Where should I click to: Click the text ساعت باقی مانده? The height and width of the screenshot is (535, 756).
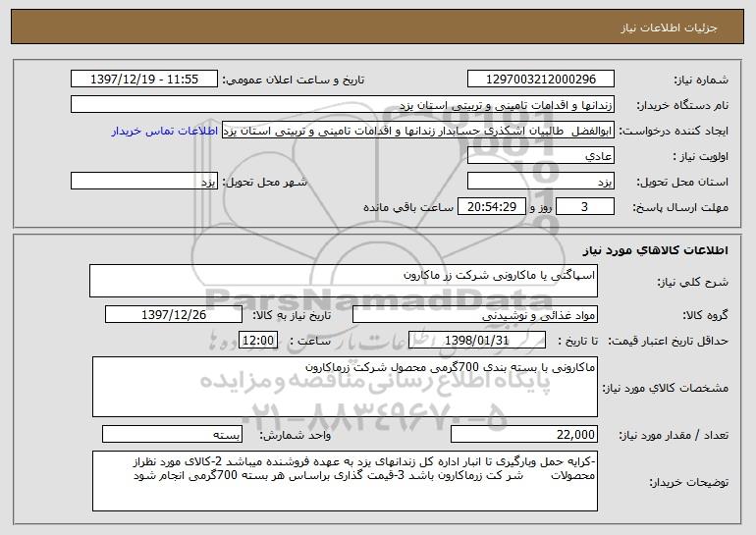click(x=408, y=207)
